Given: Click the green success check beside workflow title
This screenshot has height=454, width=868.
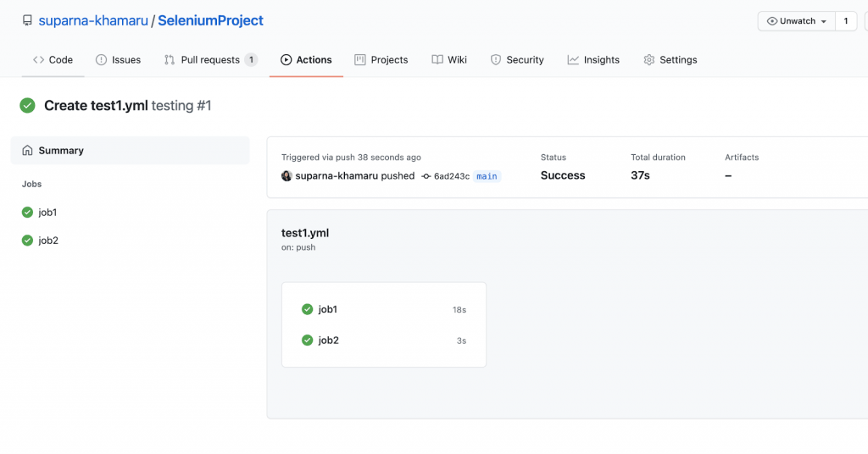Looking at the screenshot, I should coord(28,106).
